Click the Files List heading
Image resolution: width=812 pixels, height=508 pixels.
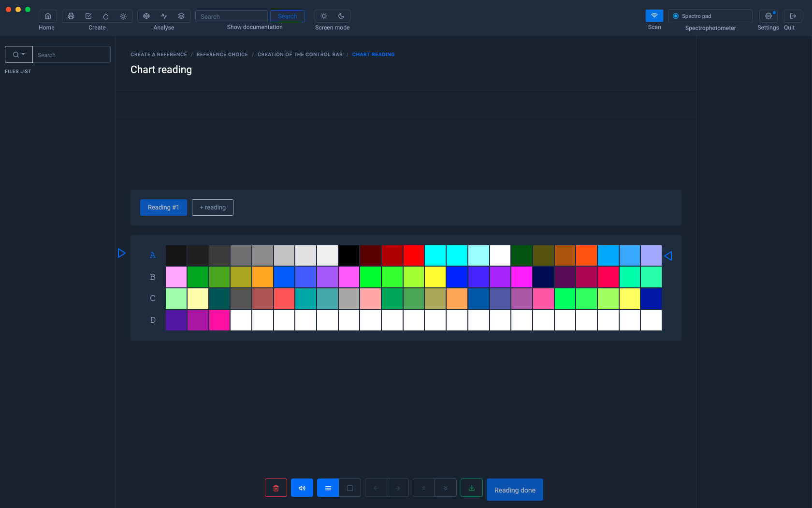point(18,71)
